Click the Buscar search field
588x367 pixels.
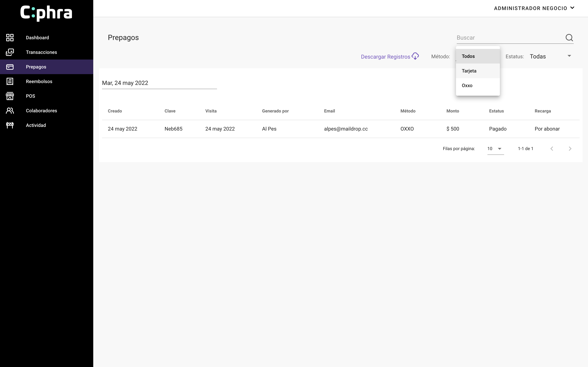[x=509, y=38]
